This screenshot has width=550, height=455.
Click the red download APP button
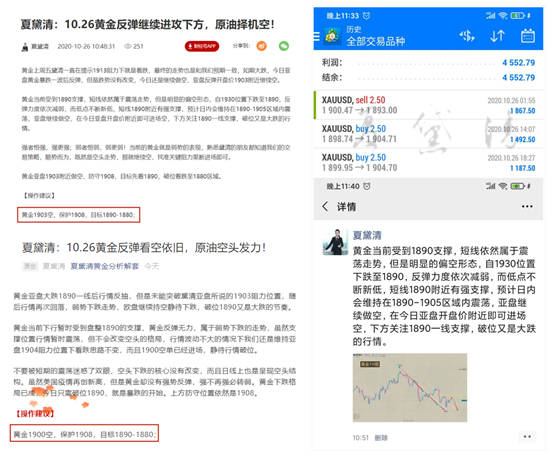202,46
